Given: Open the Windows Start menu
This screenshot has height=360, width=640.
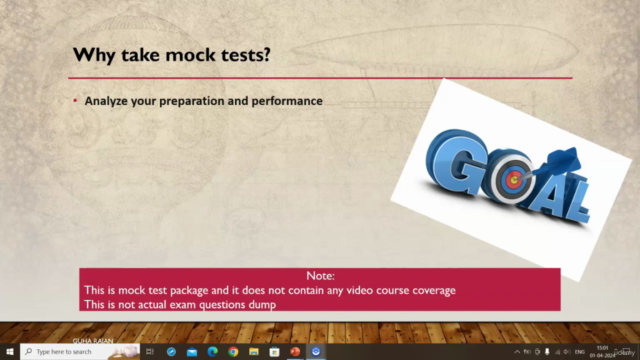Looking at the screenshot, I should [10, 351].
